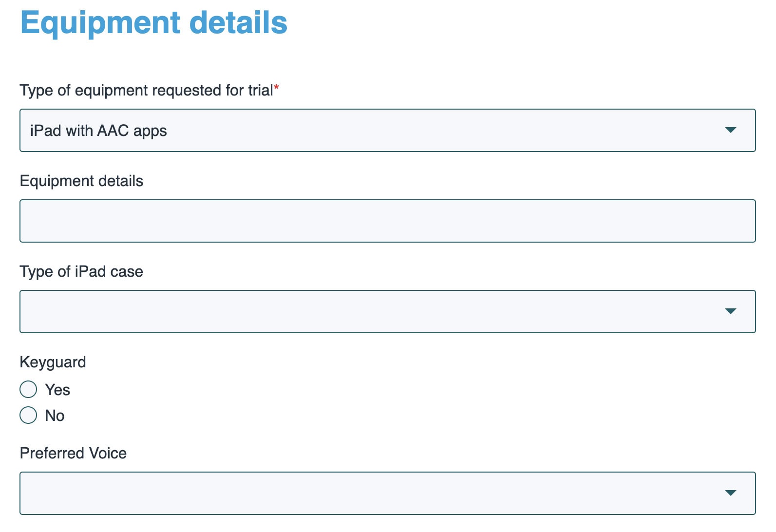
Task: Click the No radio circle under Keyguard
Action: (x=28, y=415)
